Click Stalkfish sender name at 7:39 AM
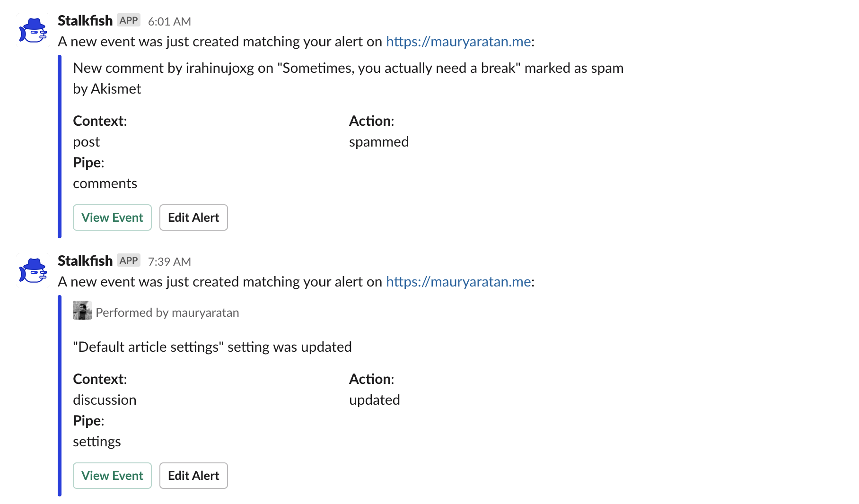Image resolution: width=859 pixels, height=504 pixels. tap(85, 261)
